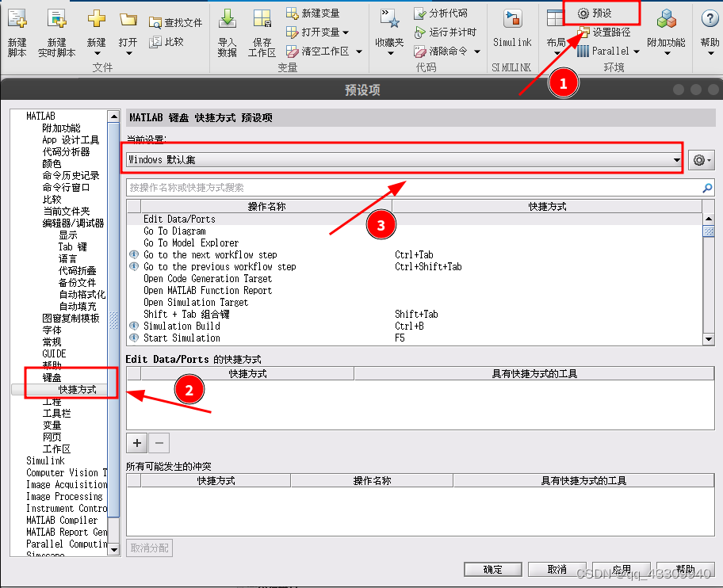Click the 确定 (OK) button
This screenshot has width=723, height=588.
click(x=492, y=570)
